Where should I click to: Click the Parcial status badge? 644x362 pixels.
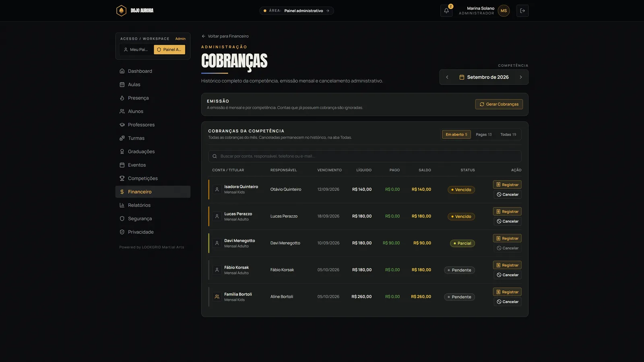pyautogui.click(x=462, y=243)
